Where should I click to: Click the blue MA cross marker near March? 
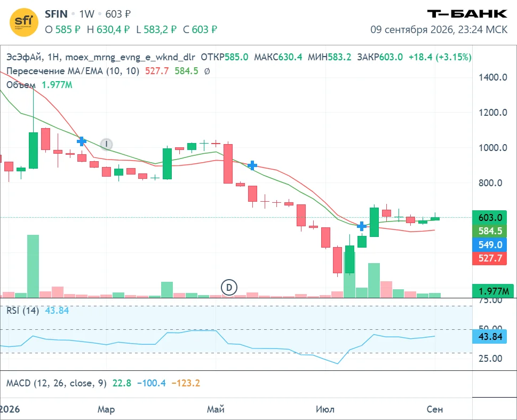(x=82, y=141)
